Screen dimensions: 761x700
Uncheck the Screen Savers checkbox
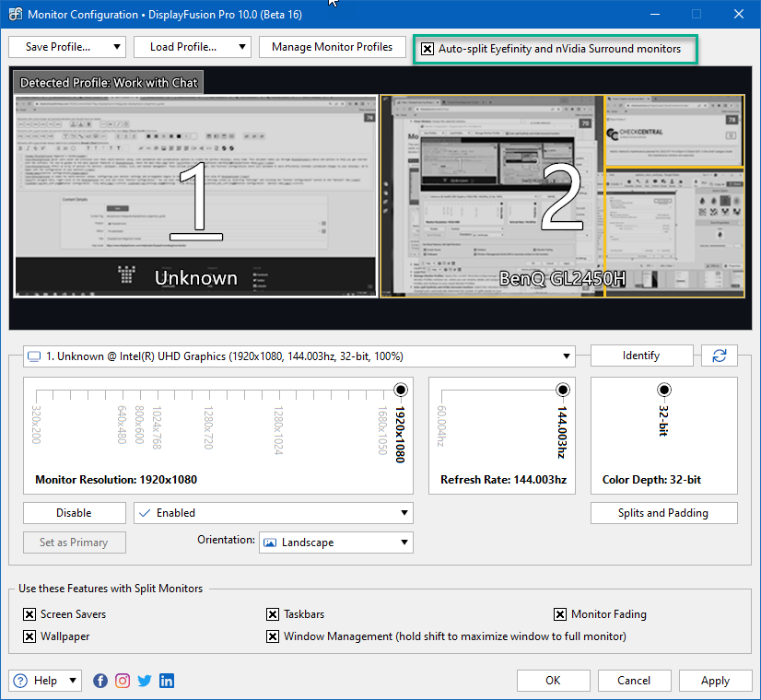point(29,614)
